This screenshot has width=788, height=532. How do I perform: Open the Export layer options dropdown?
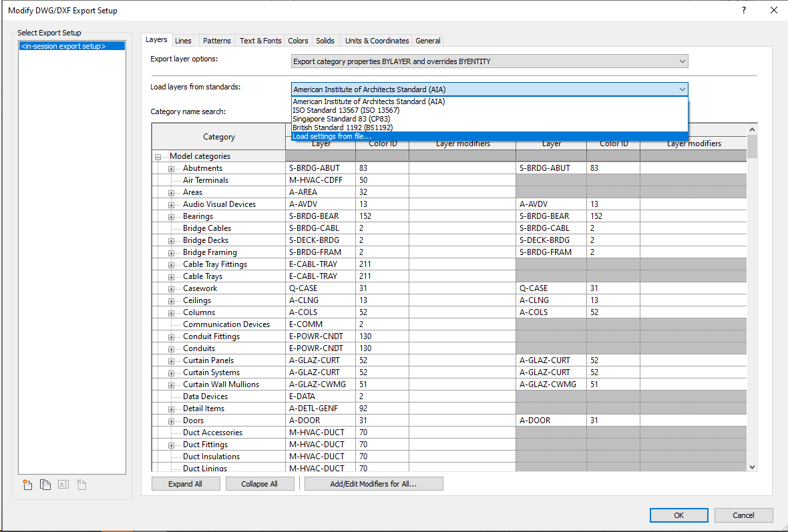point(682,61)
